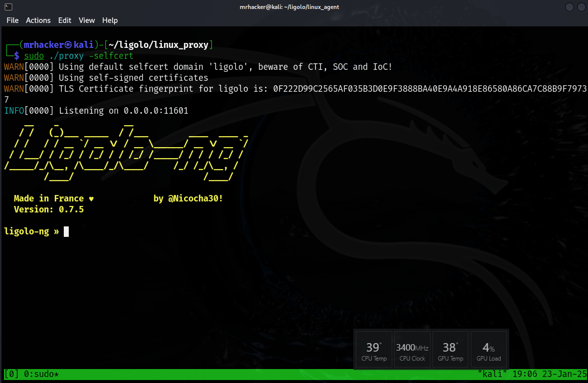Open the Help menu
The height and width of the screenshot is (383, 588).
click(110, 20)
